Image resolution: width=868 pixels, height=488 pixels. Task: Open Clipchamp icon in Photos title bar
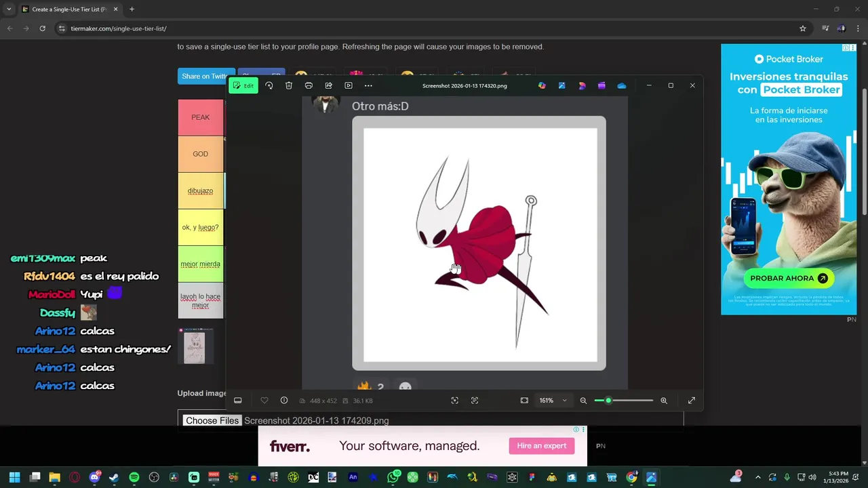click(601, 85)
